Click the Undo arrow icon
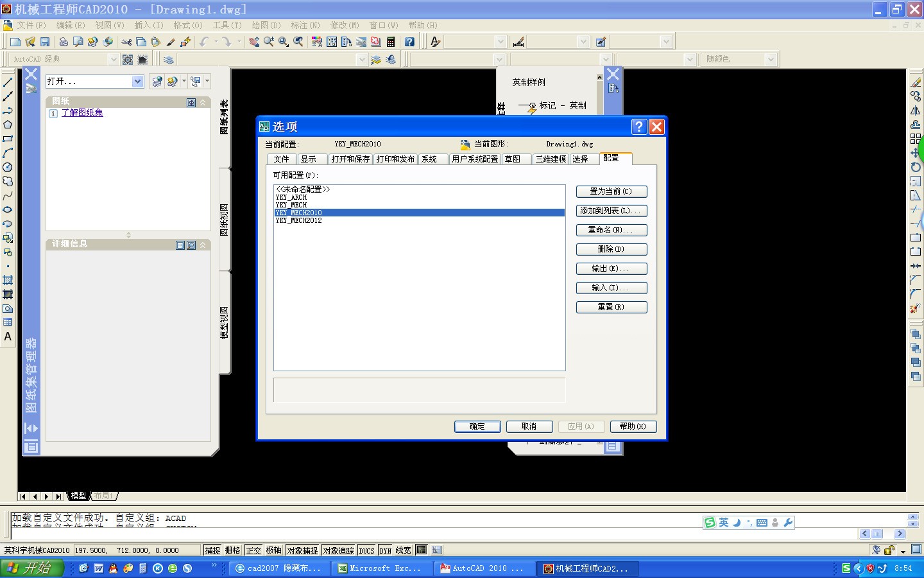924x578 pixels. 204,42
